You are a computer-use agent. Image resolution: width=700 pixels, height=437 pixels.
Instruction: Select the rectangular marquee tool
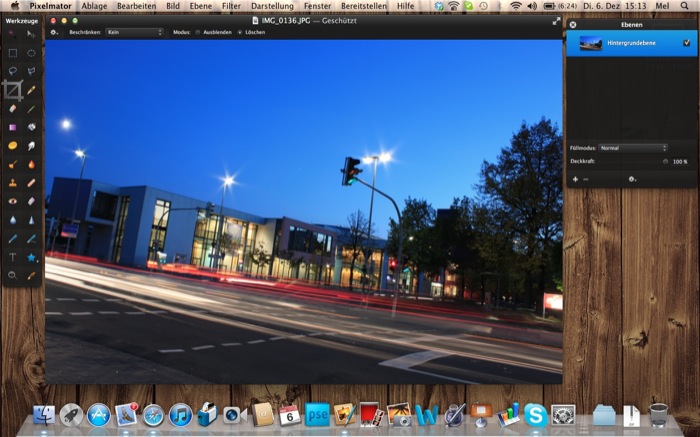[12, 52]
